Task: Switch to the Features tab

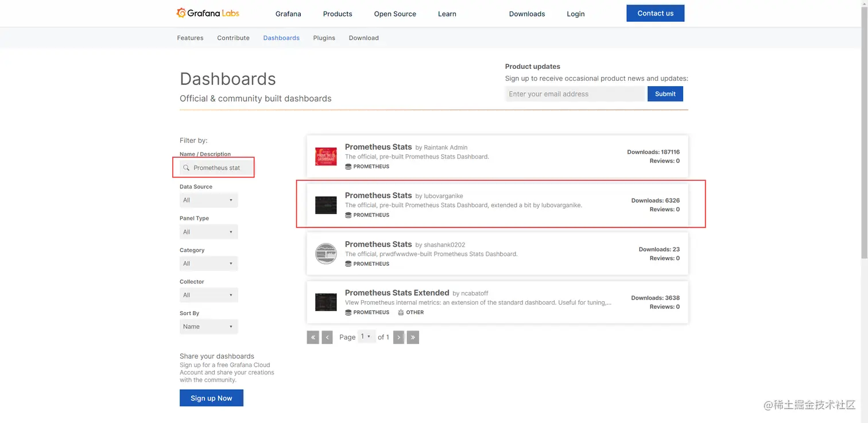Action: (x=190, y=38)
